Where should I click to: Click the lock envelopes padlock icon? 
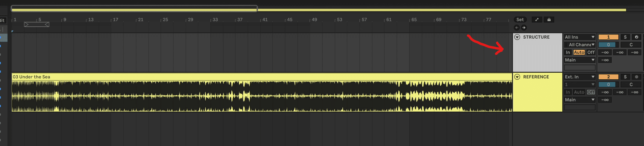(549, 19)
